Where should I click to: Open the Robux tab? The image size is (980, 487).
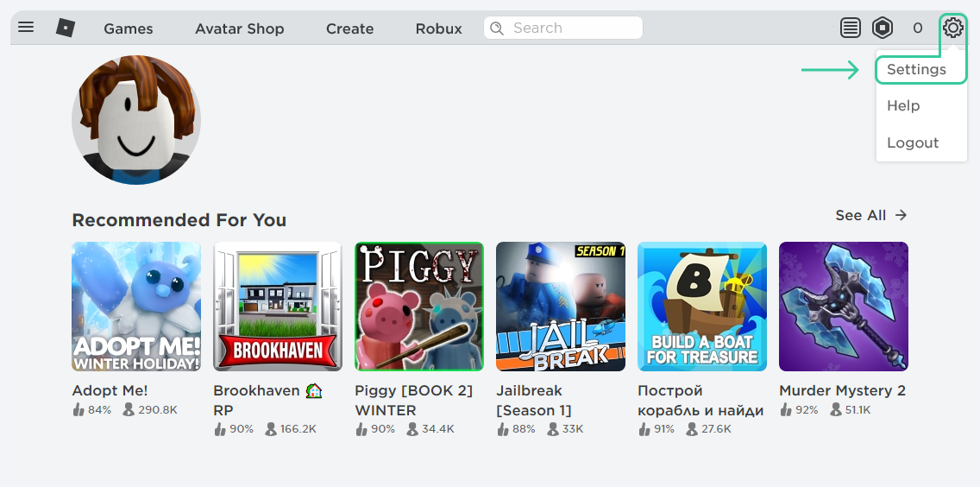(x=438, y=28)
